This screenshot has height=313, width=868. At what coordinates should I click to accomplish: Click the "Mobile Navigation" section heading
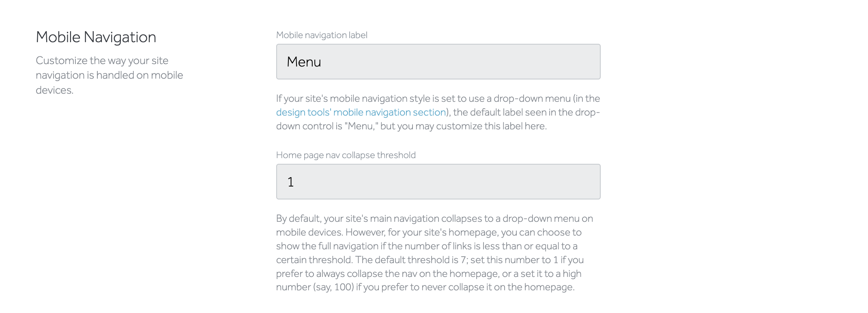click(96, 36)
